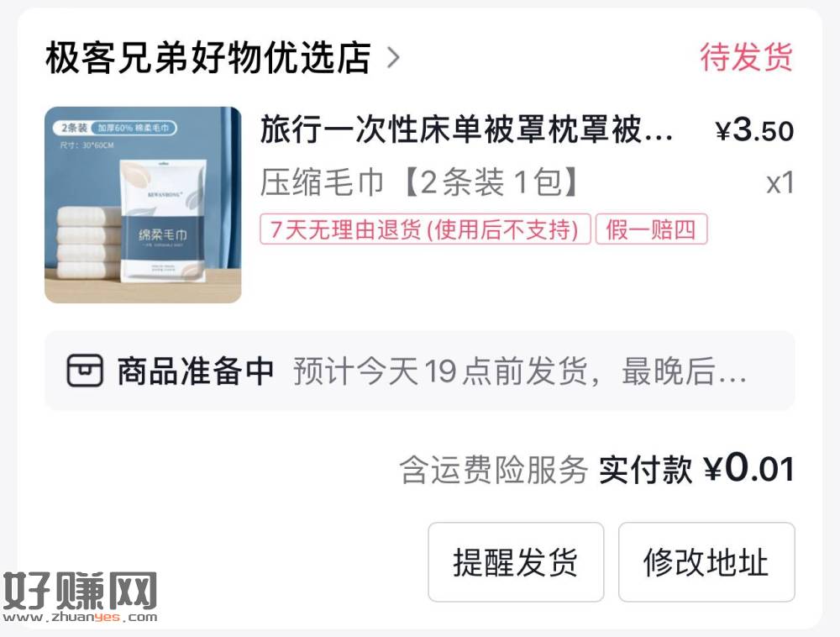Click the 修改地址 button
Screen dimensions: 840x637
coord(706,562)
